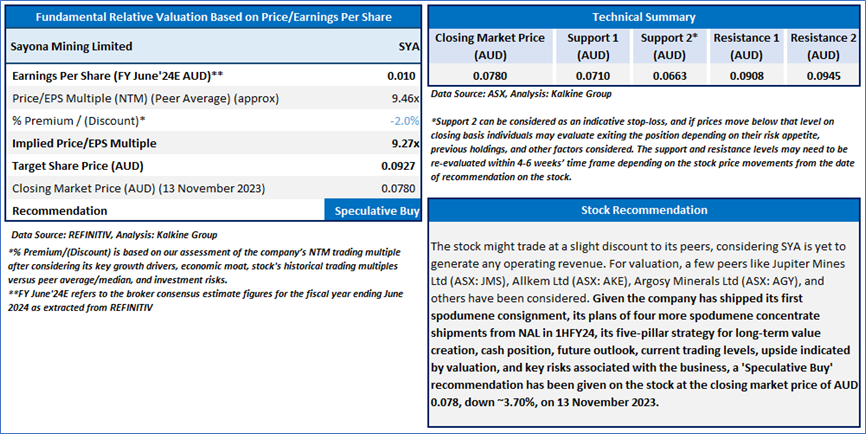Click the 'Speculative Buy' recommendation cell

[x=373, y=211]
